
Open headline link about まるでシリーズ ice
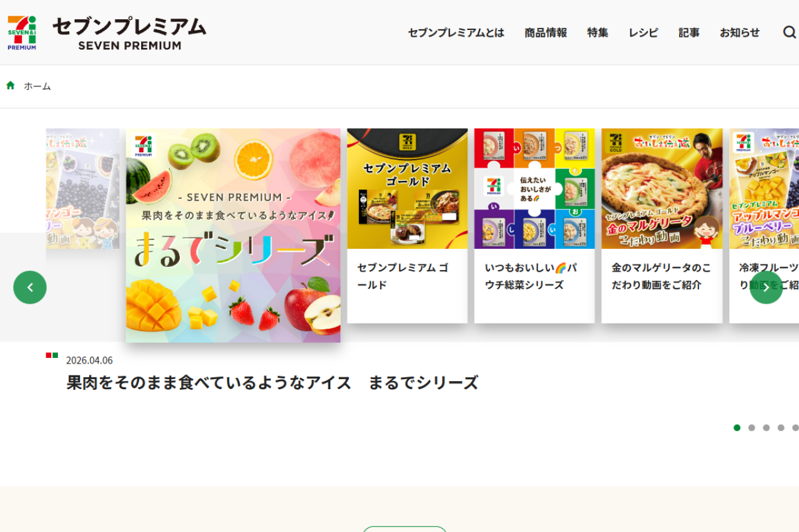(x=272, y=382)
